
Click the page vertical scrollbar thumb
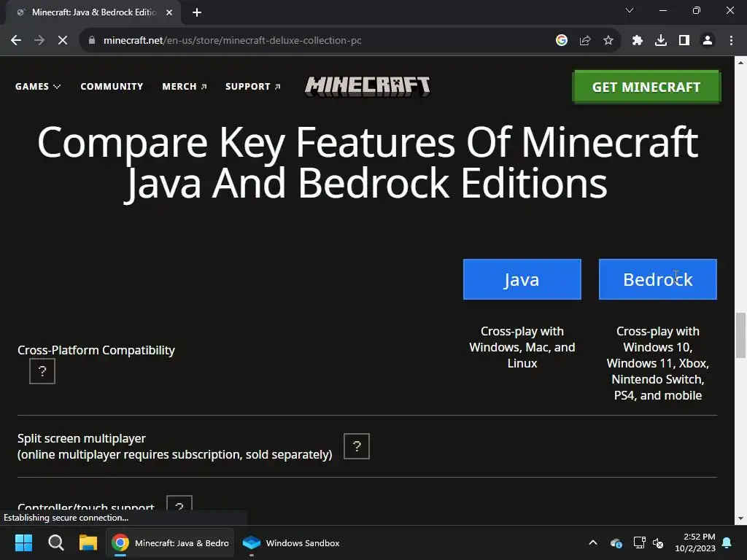point(741,335)
